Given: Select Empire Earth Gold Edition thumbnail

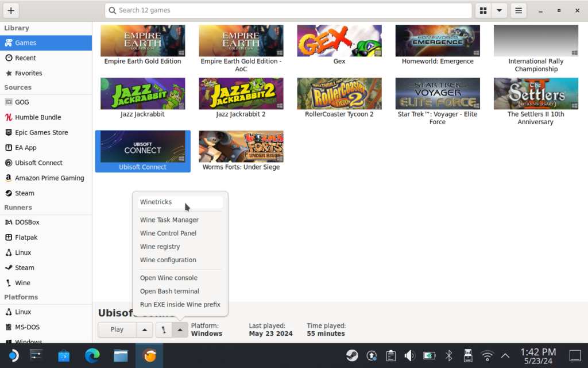Looking at the screenshot, I should [142, 41].
